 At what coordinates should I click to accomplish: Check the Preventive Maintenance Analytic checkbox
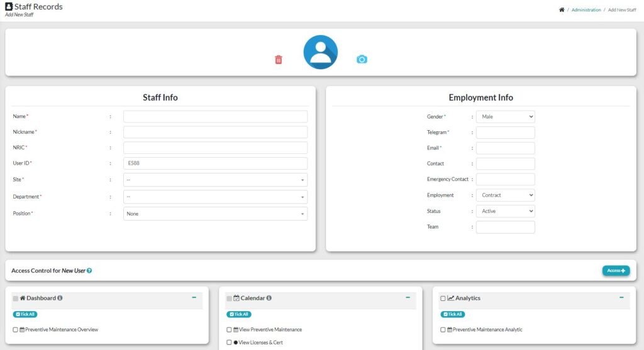[x=443, y=330]
